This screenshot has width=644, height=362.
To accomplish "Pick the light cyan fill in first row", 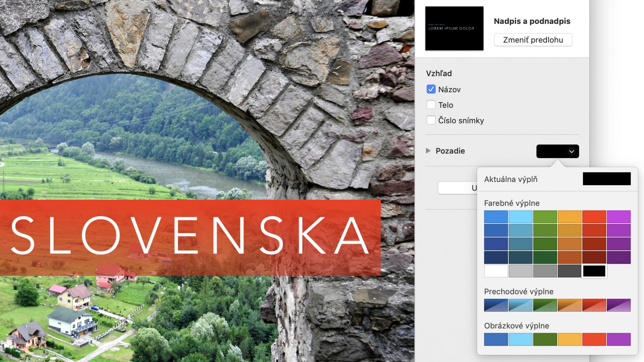I will (x=520, y=217).
